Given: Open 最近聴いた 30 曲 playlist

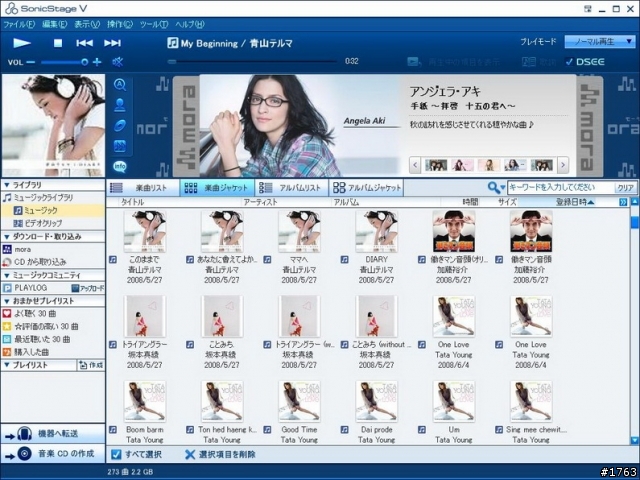Looking at the screenshot, I should coord(53,339).
